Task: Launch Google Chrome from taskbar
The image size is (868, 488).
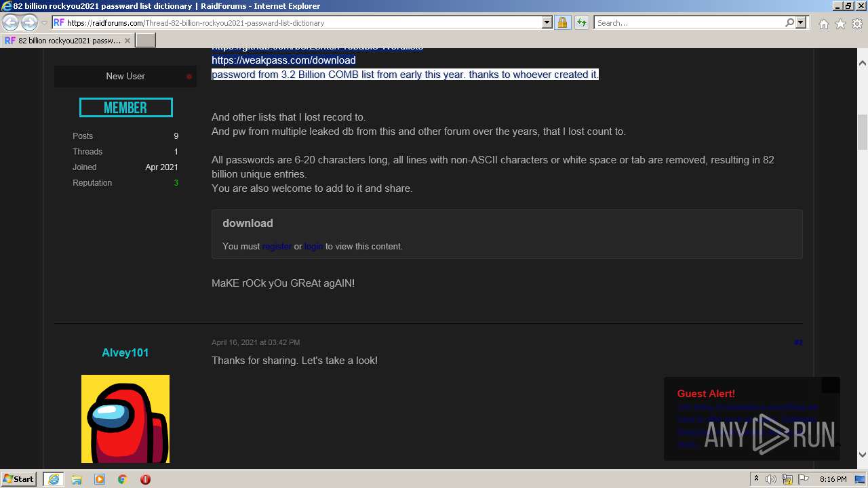Action: [123, 479]
